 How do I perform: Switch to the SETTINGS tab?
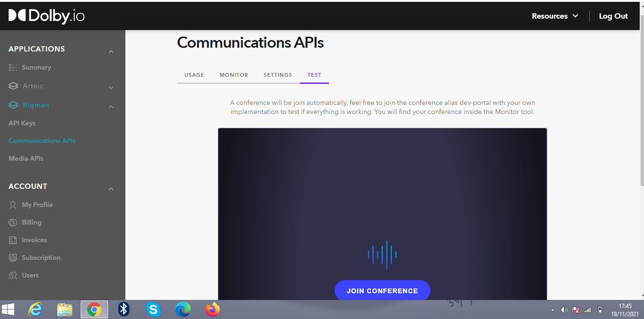(x=278, y=75)
